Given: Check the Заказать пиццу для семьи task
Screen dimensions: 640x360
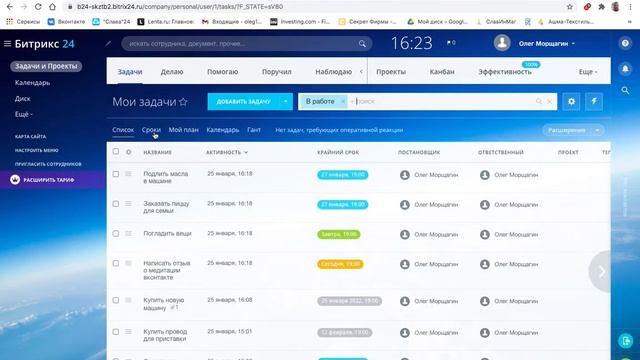Looking at the screenshot, I should click(x=116, y=204).
